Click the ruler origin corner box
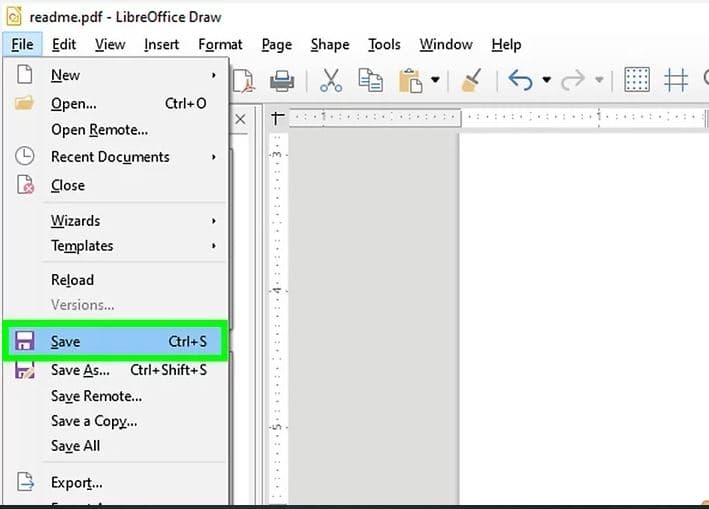709x509 pixels. tap(277, 118)
